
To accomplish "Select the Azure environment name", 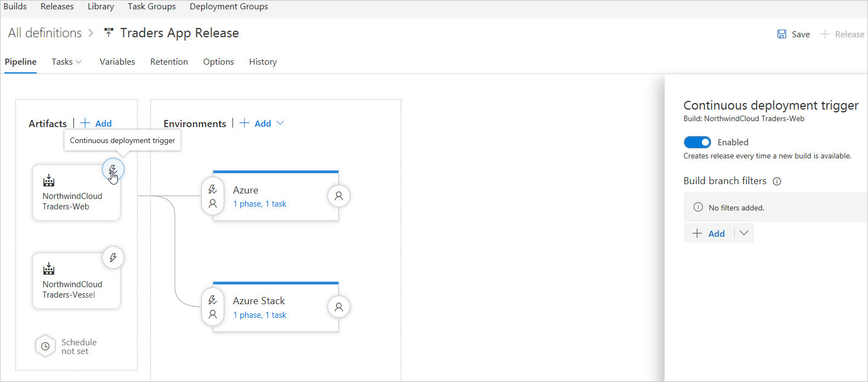I will pos(246,190).
